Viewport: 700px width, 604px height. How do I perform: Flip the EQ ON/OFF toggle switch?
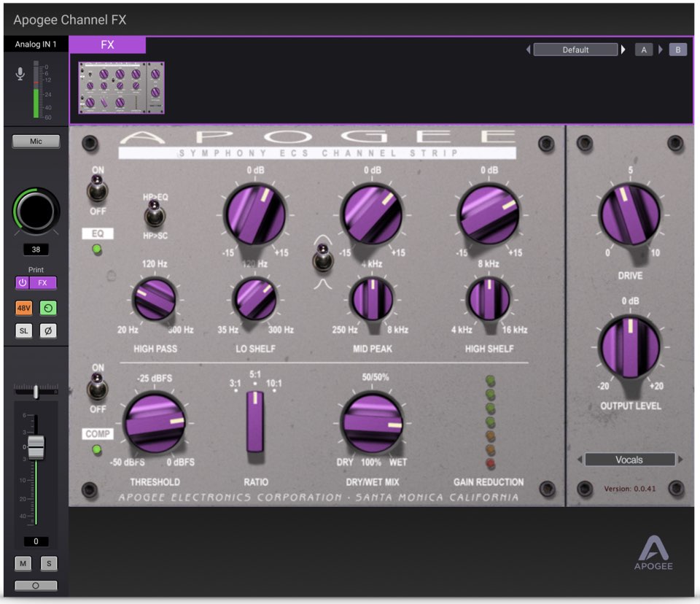click(x=97, y=190)
